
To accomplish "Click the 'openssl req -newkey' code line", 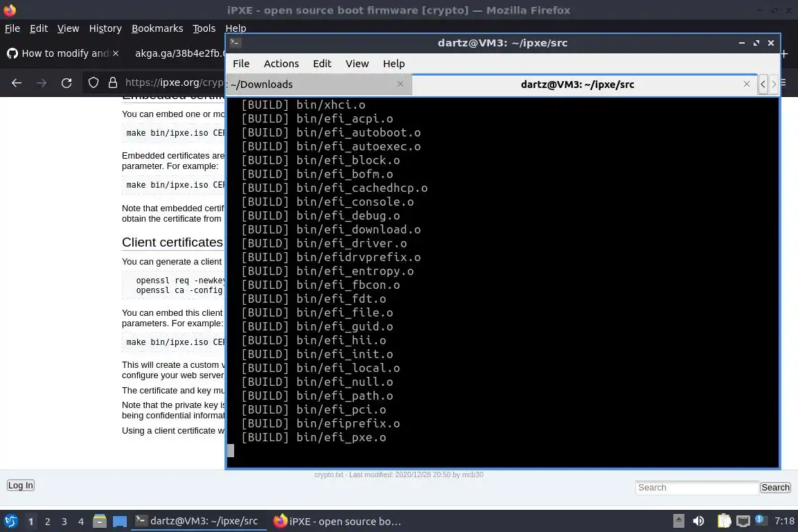I will pyautogui.click(x=180, y=281).
